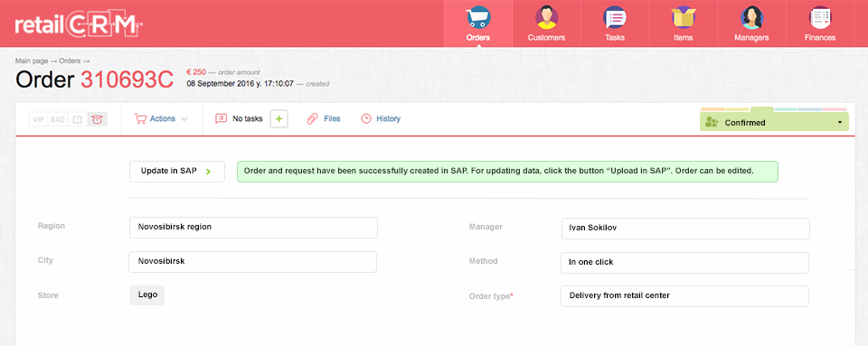Open the Finances section
The width and height of the screenshot is (868, 346).
pos(820,23)
